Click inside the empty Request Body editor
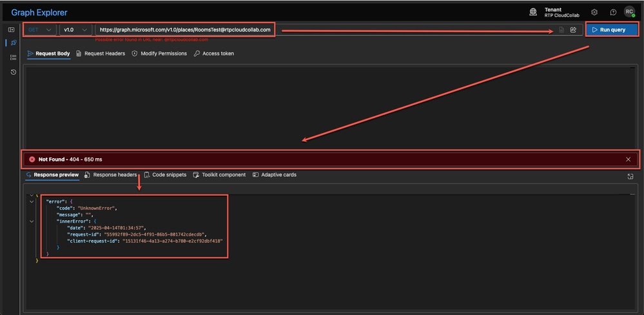644x315 pixels. [330, 107]
